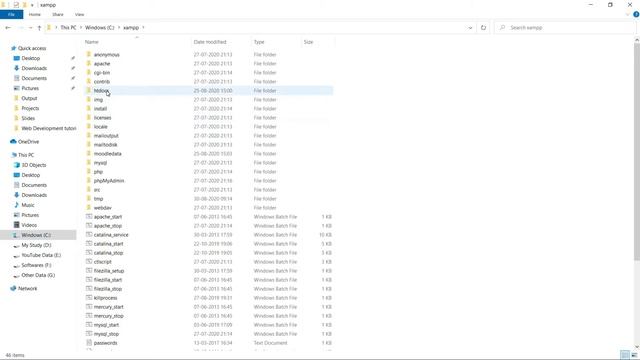Open the YouTube Data (E:) drive
This screenshot has height=360, width=640.
pyautogui.click(x=41, y=255)
